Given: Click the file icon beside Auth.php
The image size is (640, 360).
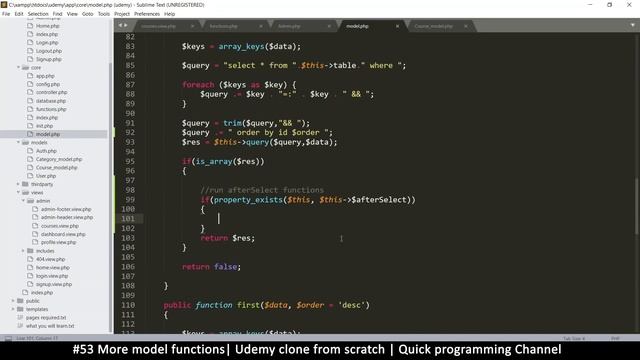Looking at the screenshot, I should [30, 151].
